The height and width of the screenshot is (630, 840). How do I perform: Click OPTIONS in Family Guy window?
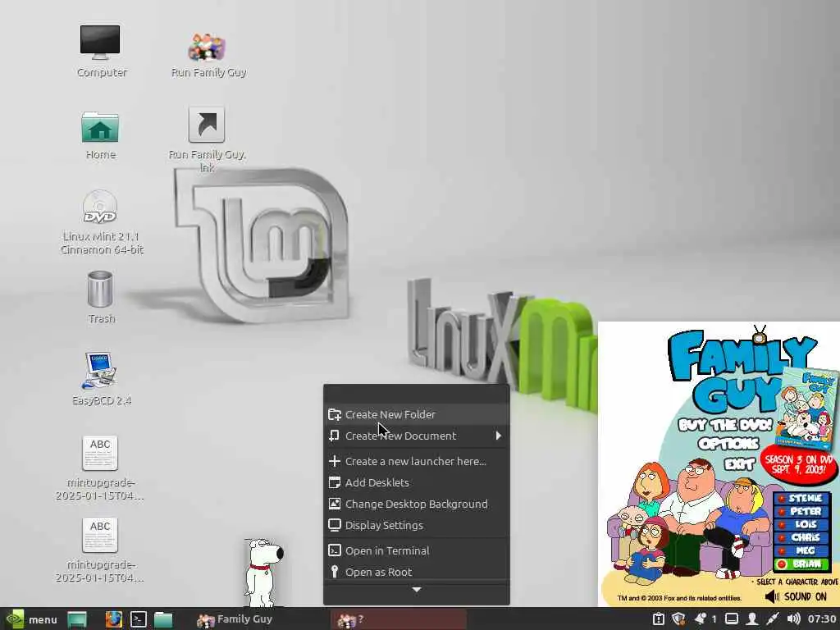click(728, 444)
